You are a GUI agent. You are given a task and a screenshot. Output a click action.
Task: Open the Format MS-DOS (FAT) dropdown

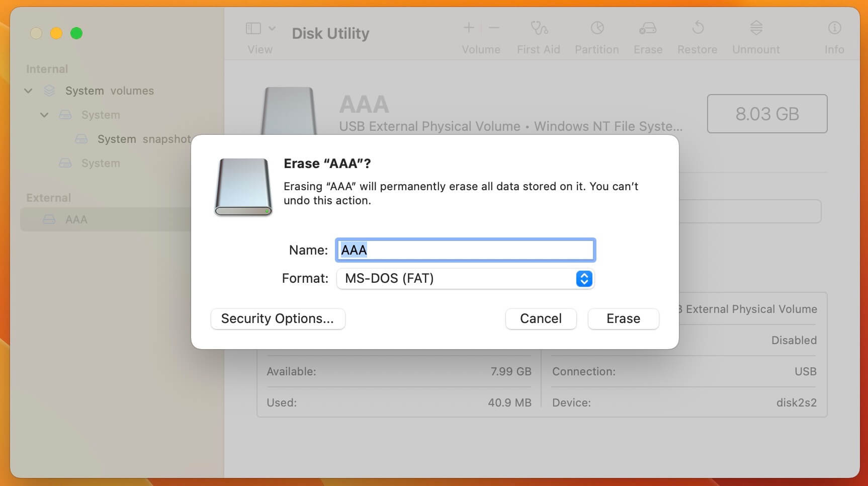[465, 278]
